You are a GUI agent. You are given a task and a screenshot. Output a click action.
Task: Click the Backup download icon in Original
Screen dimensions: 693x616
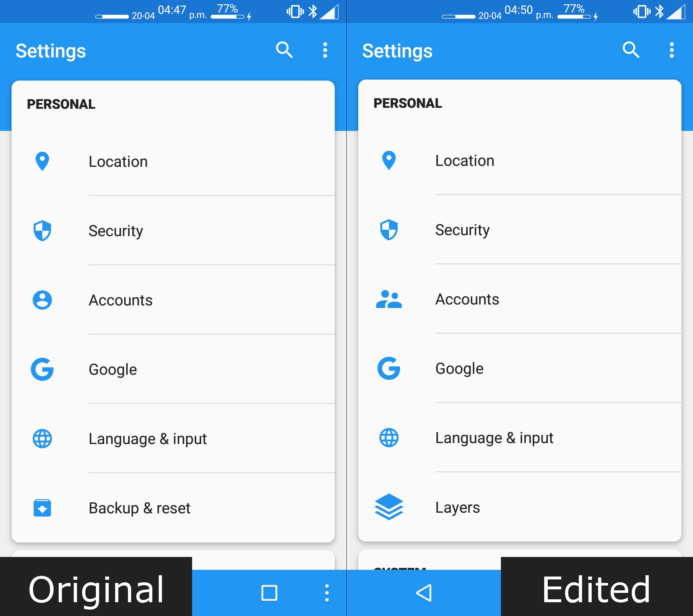click(x=42, y=507)
